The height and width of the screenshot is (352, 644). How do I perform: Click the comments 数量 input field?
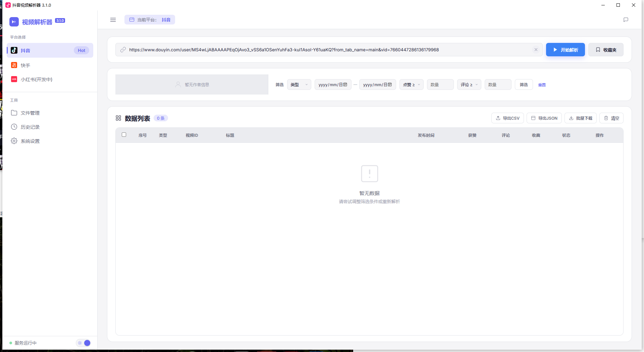tap(498, 84)
